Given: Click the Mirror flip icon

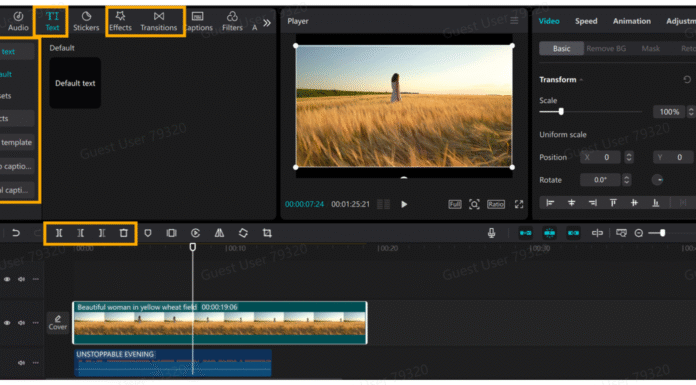Looking at the screenshot, I should (219, 233).
